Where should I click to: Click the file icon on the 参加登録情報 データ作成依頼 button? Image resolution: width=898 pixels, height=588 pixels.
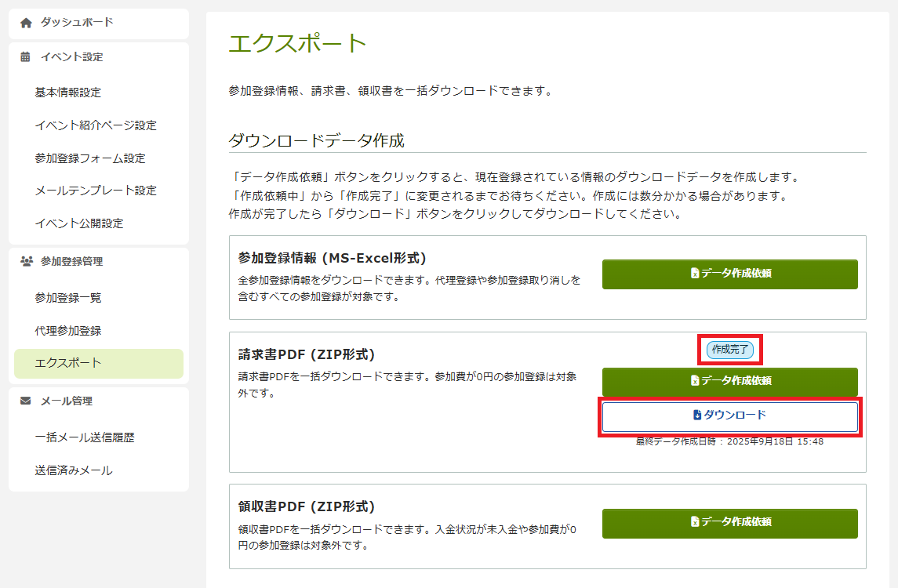pos(694,274)
